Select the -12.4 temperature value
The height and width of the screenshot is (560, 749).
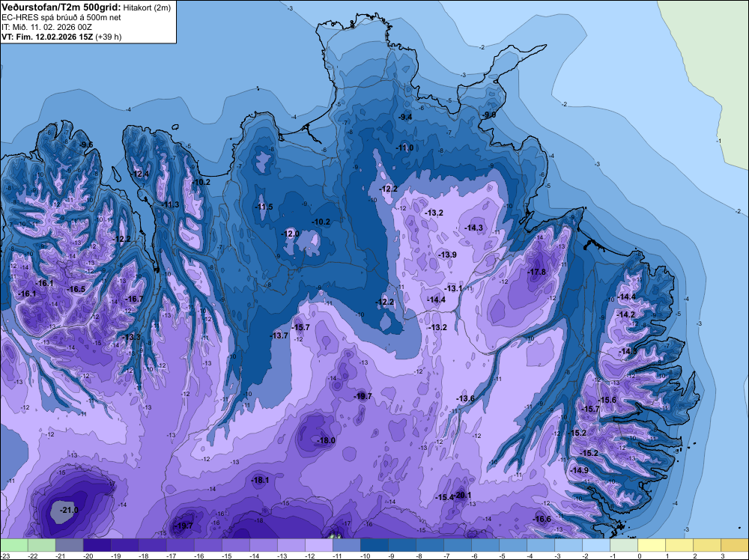(x=141, y=174)
